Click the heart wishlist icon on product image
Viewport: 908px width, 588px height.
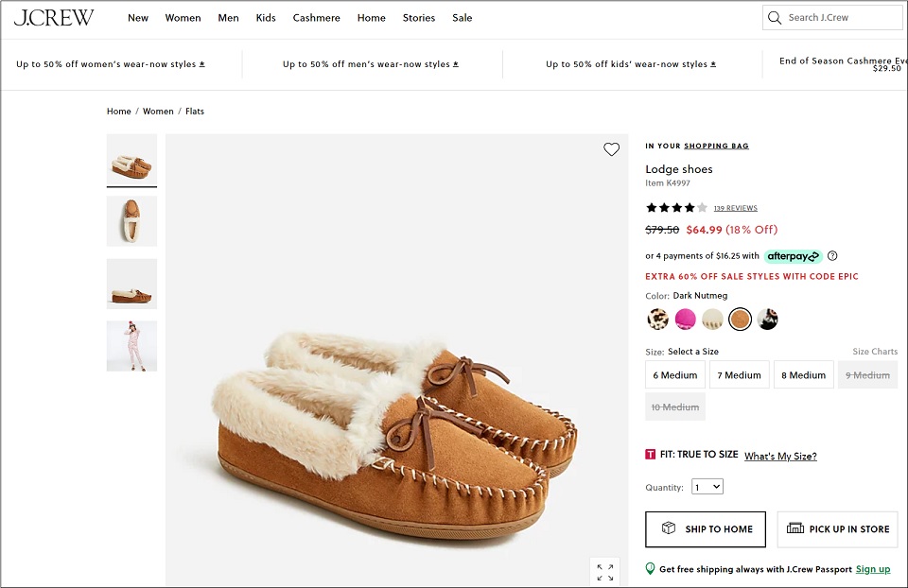pos(612,149)
